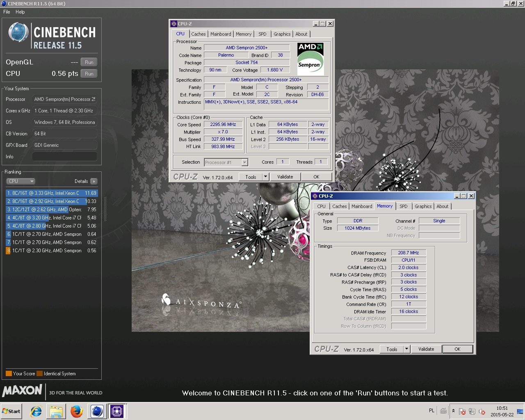Click the Info input field
Screen dimensions: 525x420
click(x=65, y=157)
